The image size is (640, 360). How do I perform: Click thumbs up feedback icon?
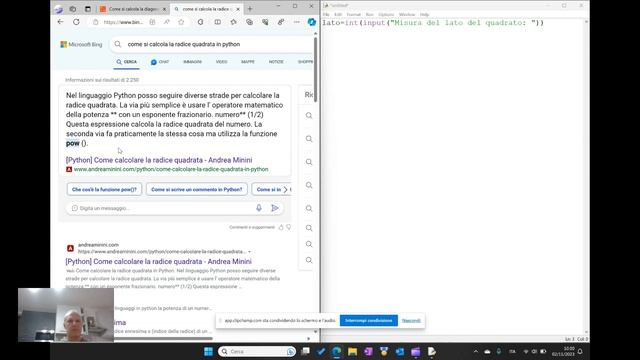(281, 227)
